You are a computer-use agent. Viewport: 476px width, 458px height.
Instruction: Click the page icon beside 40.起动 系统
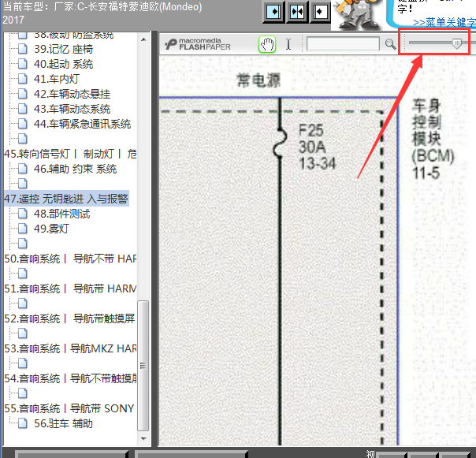(23, 64)
